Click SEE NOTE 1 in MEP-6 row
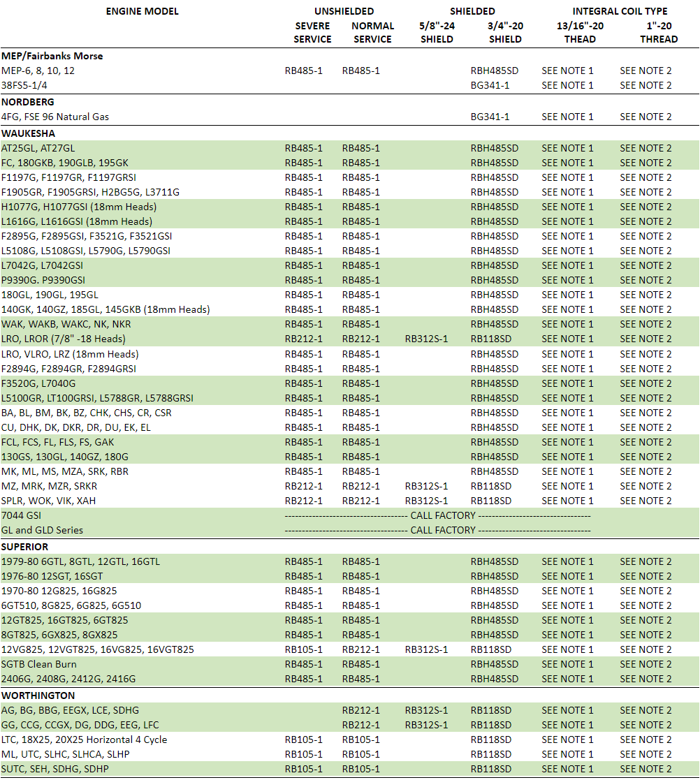The height and width of the screenshot is (780, 700). (567, 71)
